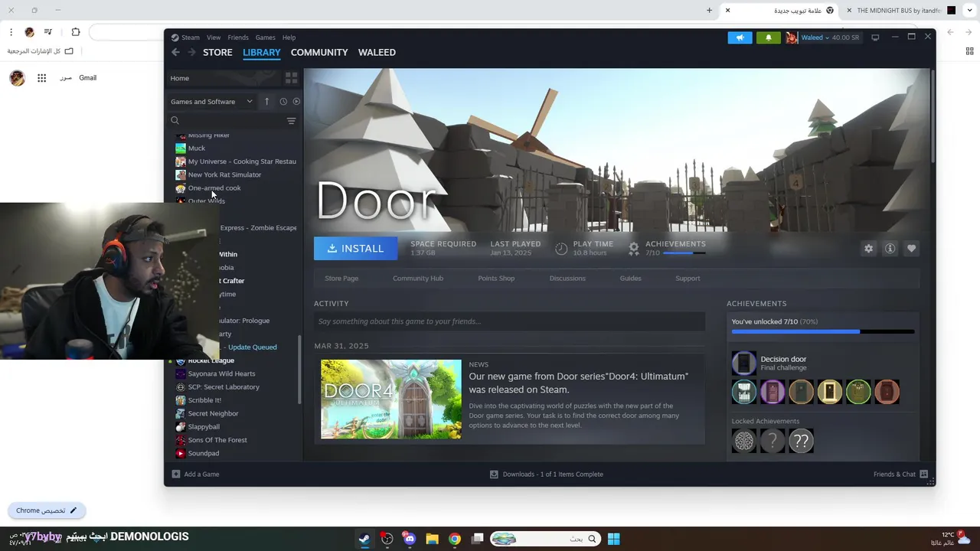Open the View menu
980x551 pixels.
tap(214, 37)
